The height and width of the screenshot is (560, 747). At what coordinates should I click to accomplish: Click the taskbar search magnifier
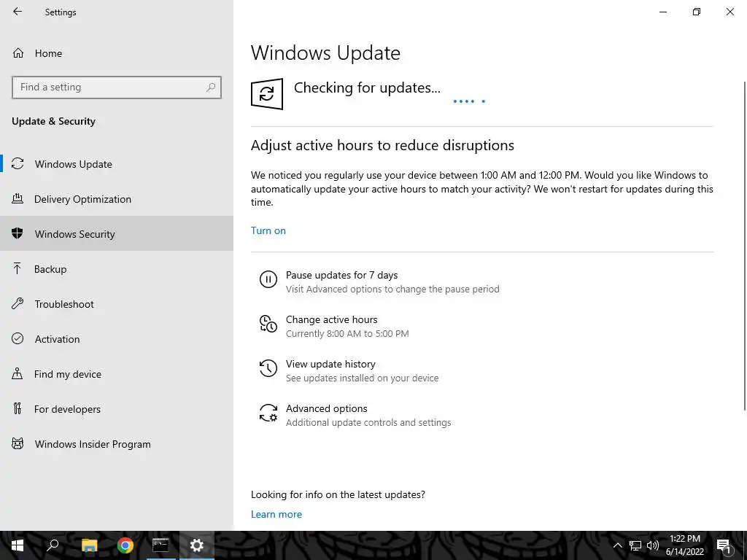pos(53,545)
